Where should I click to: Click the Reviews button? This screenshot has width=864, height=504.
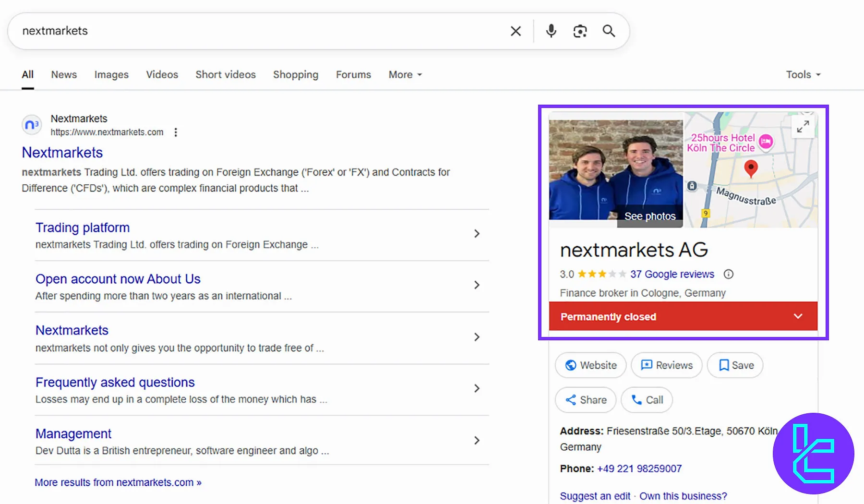point(667,365)
